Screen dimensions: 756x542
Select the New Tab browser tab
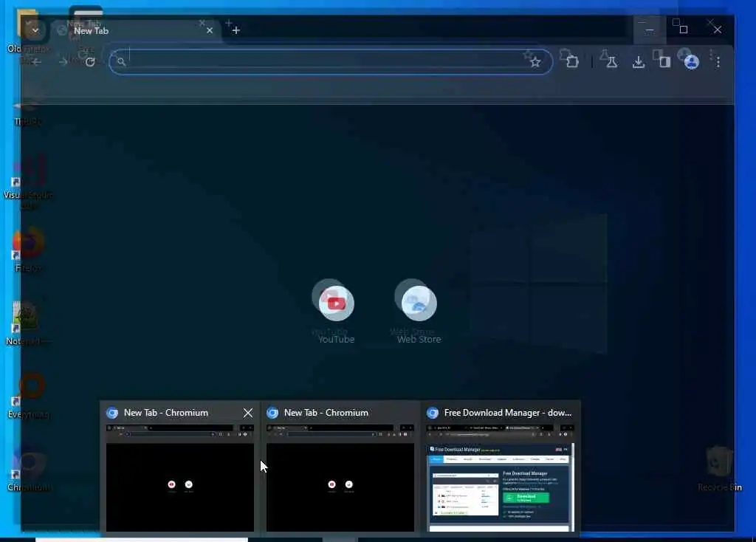pos(135,31)
